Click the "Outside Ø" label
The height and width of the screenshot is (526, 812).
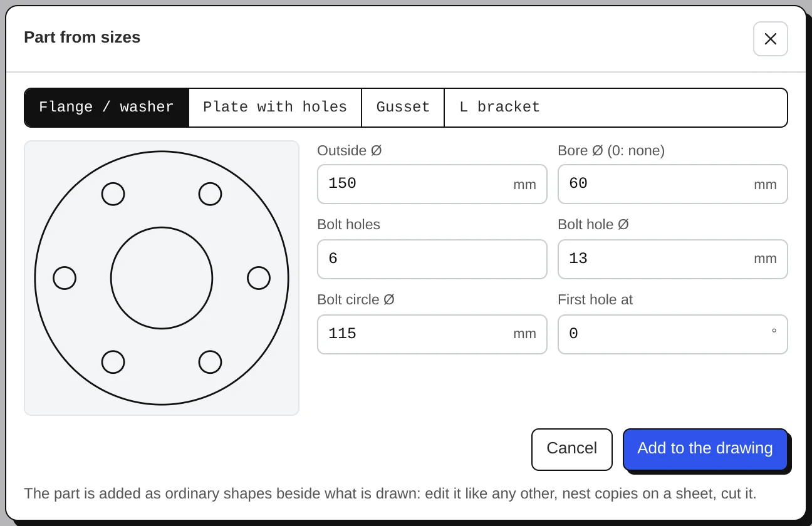(x=349, y=150)
